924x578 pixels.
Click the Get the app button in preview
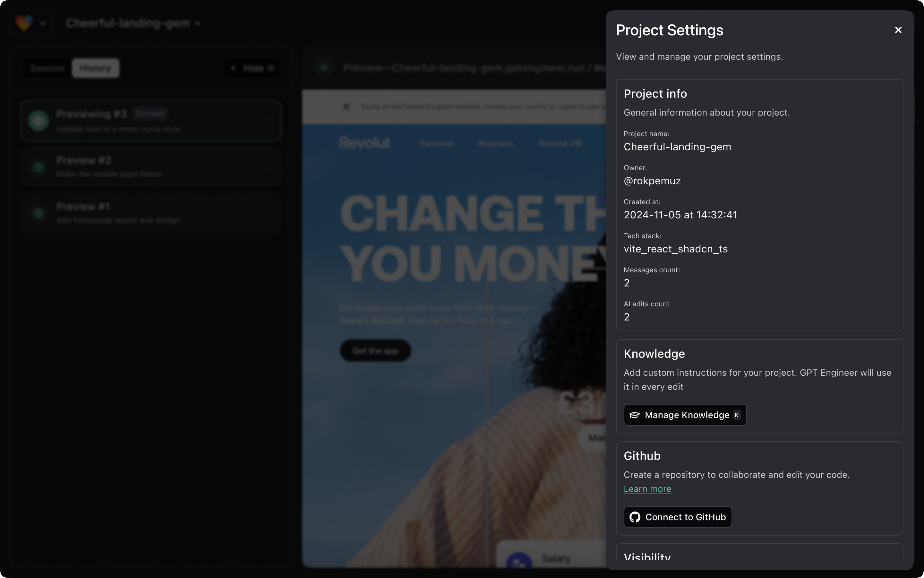coord(375,351)
